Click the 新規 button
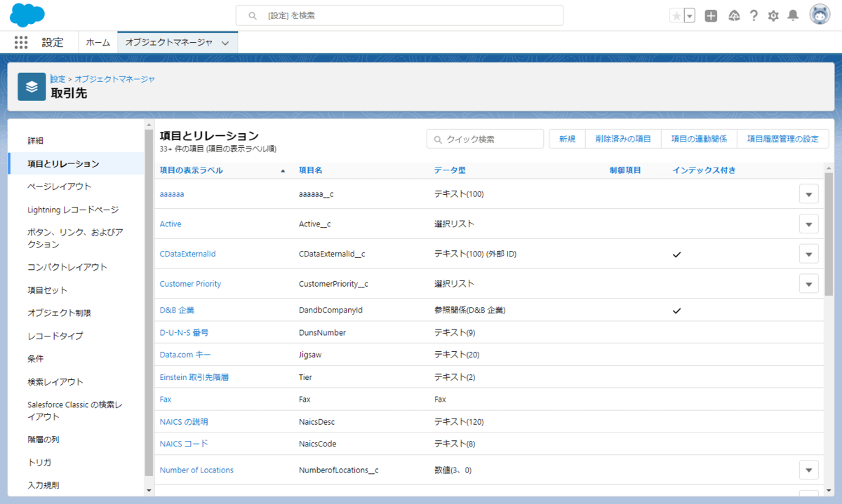This screenshot has height=504, width=842. tap(567, 139)
